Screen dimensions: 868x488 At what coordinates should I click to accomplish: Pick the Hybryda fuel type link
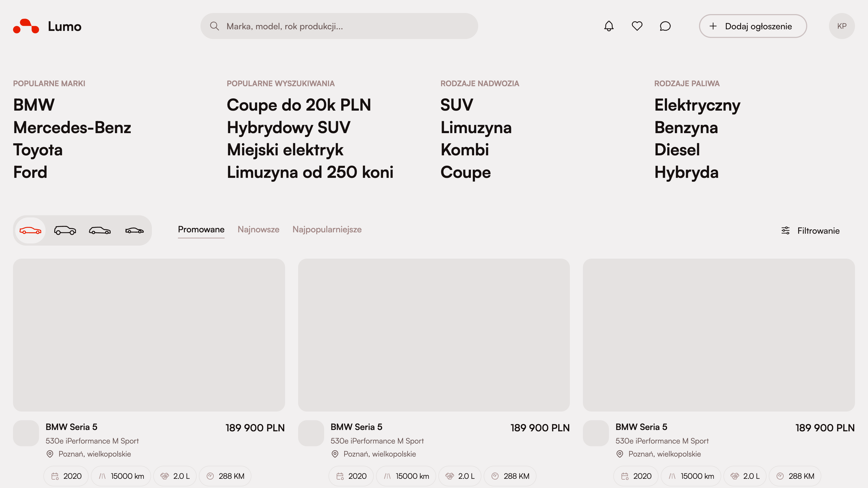coord(686,172)
